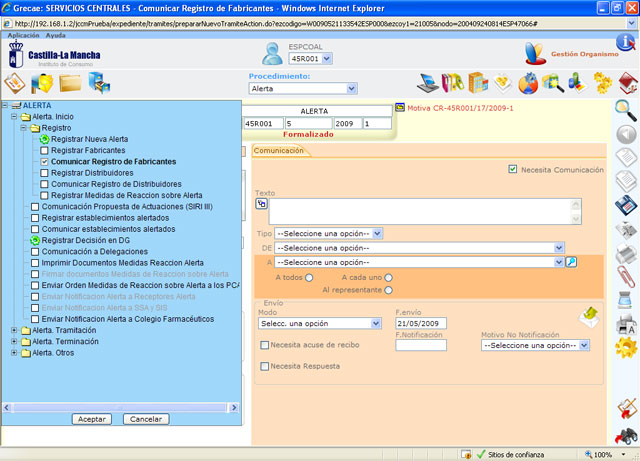Click the red paperclip attachment icon
The image size is (640, 461).
pos(626,276)
